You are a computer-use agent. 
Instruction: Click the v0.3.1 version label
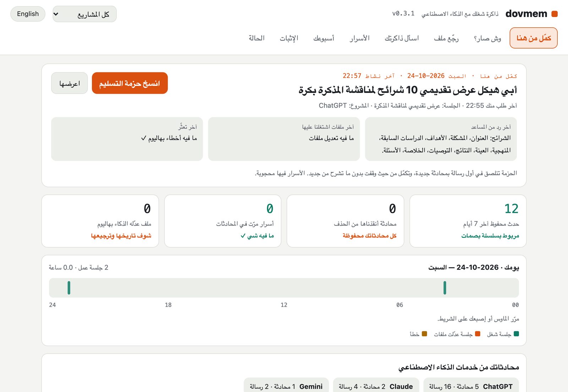(x=403, y=13)
